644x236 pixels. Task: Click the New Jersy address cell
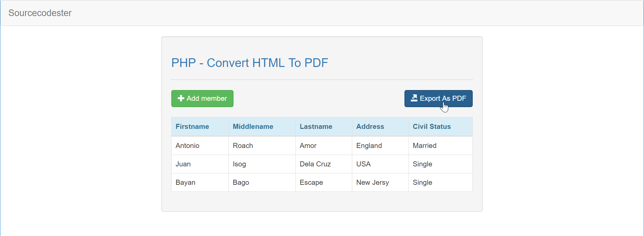[x=372, y=182]
